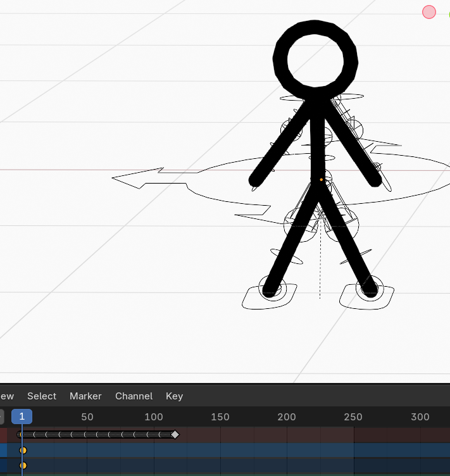The width and height of the screenshot is (450, 476).
Task: Click the pink X-axis circle on navigation gizmo
Action: coord(429,12)
